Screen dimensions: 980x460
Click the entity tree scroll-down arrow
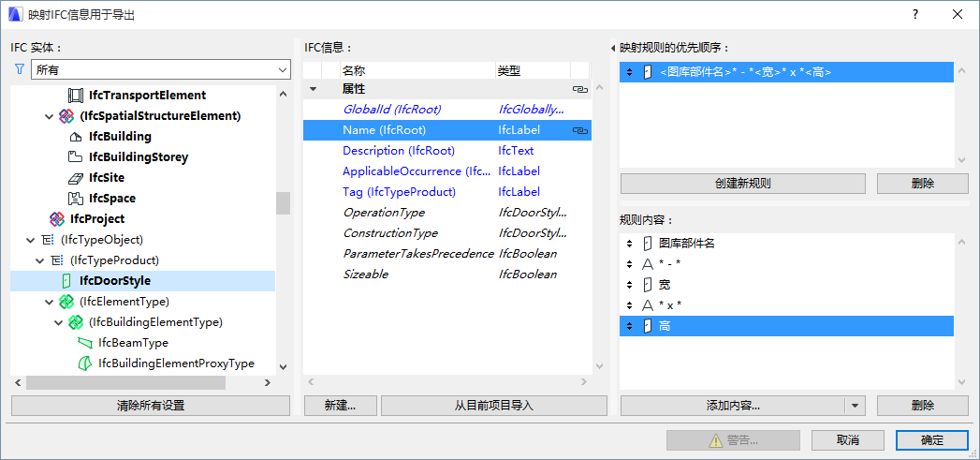(x=283, y=367)
